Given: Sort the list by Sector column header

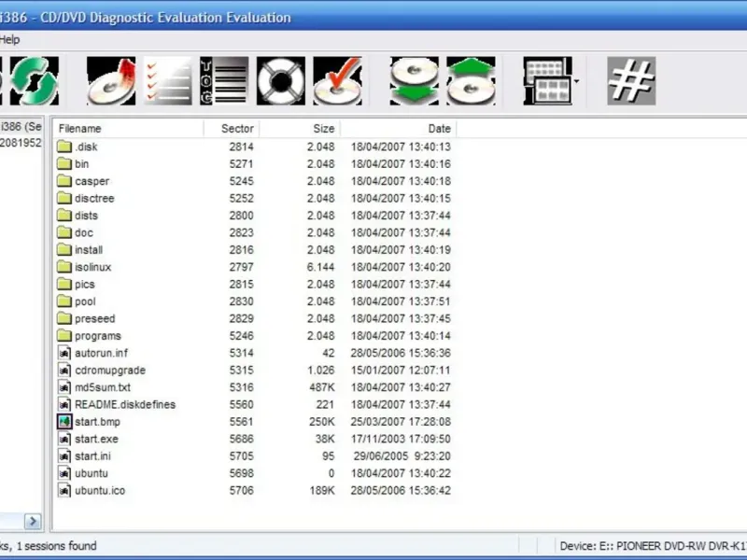Looking at the screenshot, I should pos(232,129).
